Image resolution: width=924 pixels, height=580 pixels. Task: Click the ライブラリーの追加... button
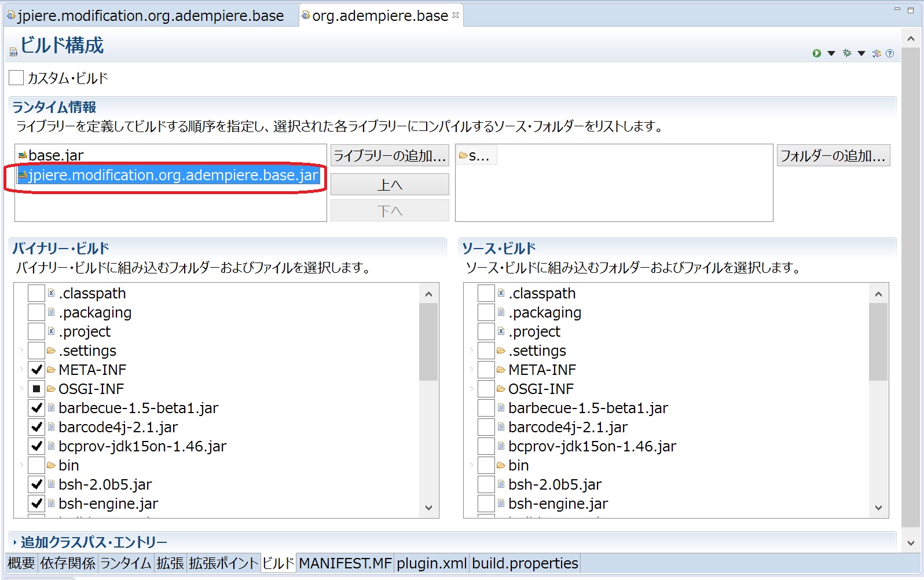(x=390, y=155)
